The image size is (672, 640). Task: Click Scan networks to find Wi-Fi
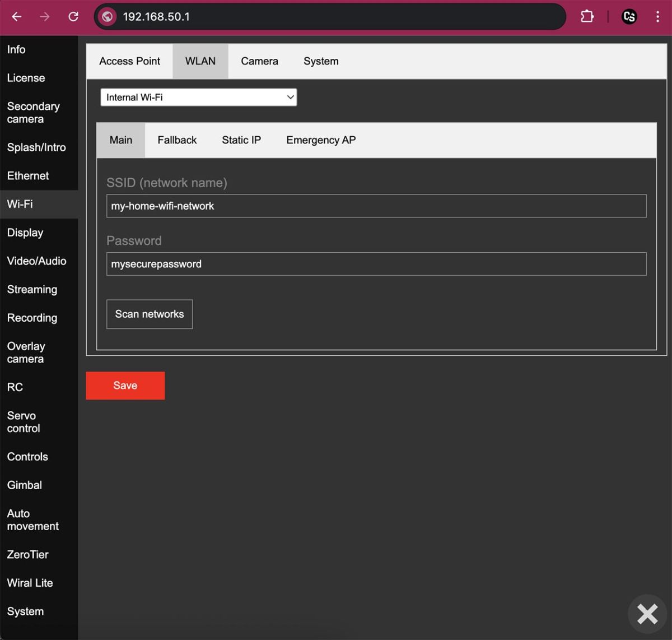pyautogui.click(x=149, y=314)
